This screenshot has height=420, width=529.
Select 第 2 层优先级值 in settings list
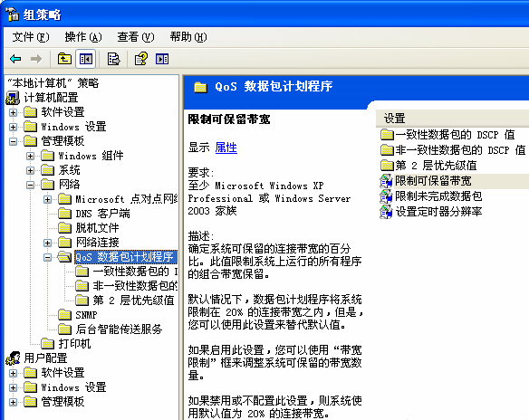coord(436,166)
